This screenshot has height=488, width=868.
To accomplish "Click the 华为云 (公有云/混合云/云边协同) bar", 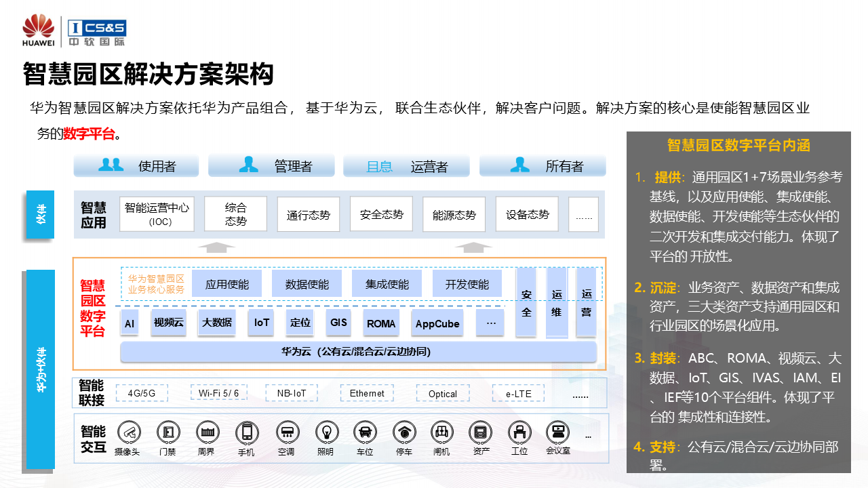I will click(358, 352).
